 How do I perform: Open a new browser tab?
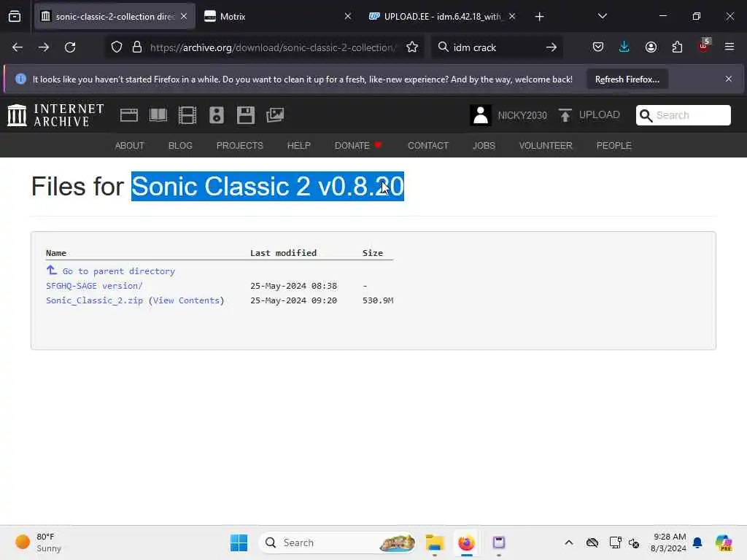[x=539, y=17]
